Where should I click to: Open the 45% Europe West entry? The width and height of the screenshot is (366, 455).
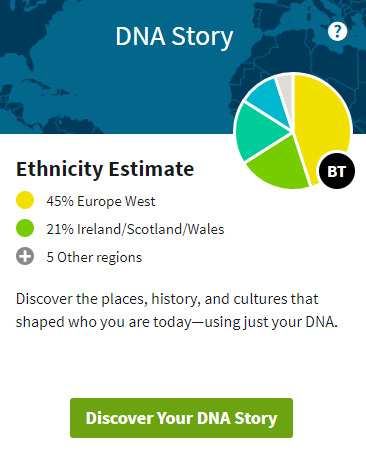(101, 201)
